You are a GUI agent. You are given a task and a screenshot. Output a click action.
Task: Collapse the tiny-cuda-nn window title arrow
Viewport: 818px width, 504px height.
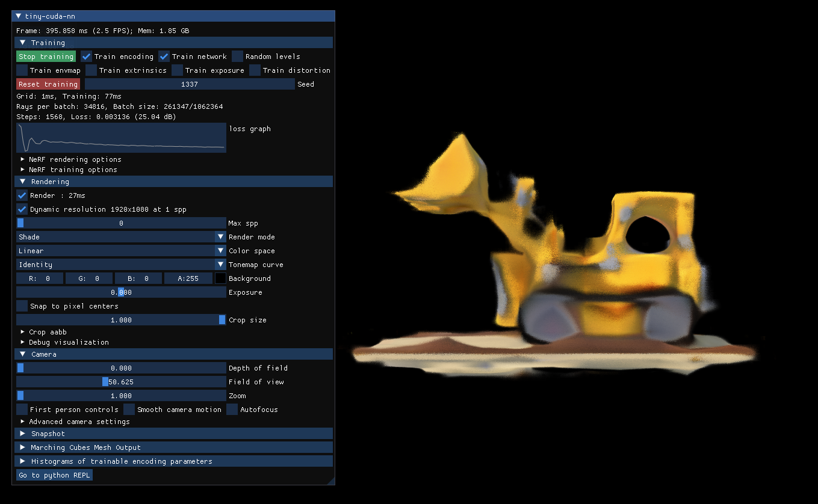point(19,16)
